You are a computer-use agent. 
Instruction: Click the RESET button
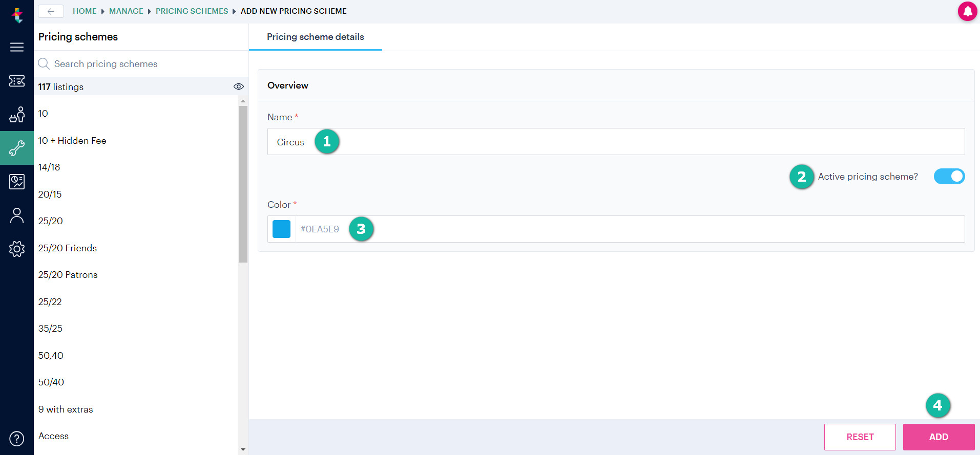point(860,437)
